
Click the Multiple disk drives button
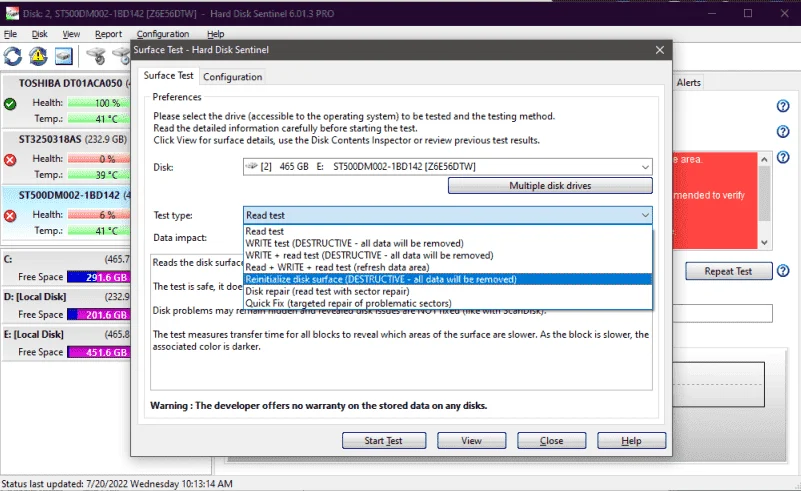(550, 185)
